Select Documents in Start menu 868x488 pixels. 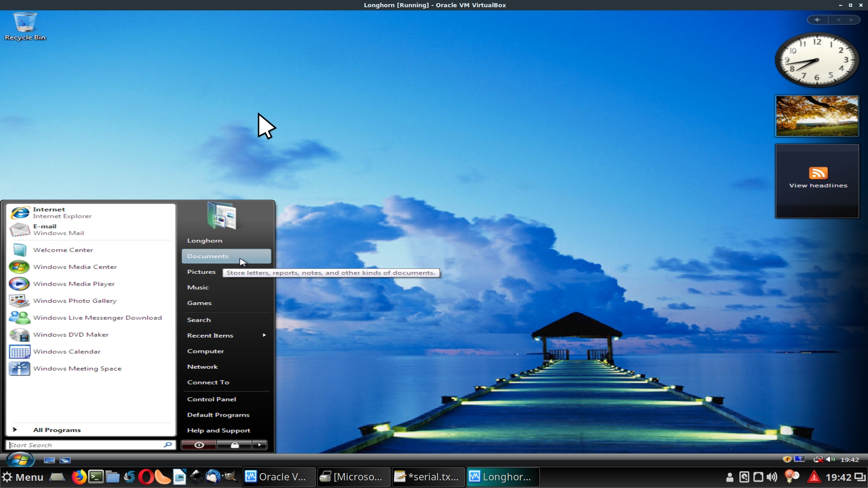pos(208,256)
